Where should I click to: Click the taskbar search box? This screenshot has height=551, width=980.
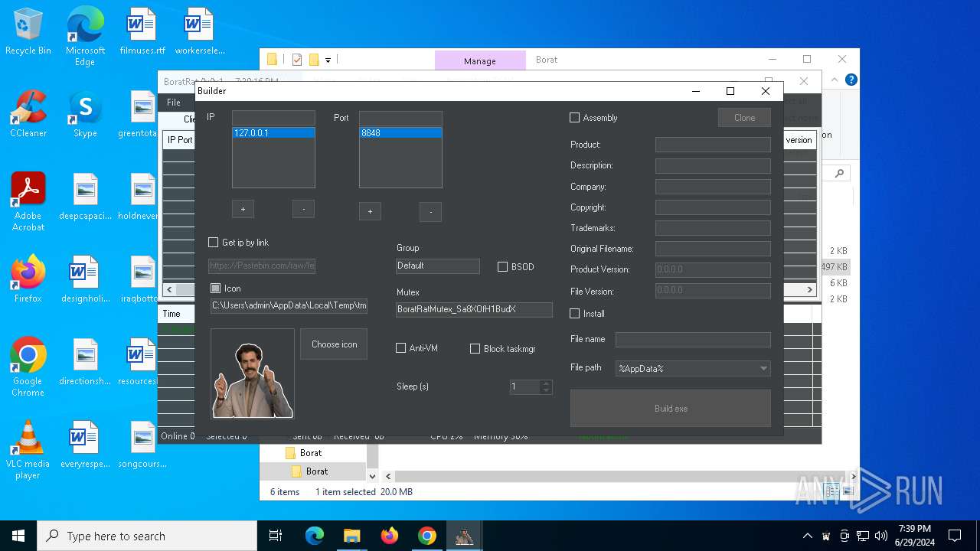147,536
